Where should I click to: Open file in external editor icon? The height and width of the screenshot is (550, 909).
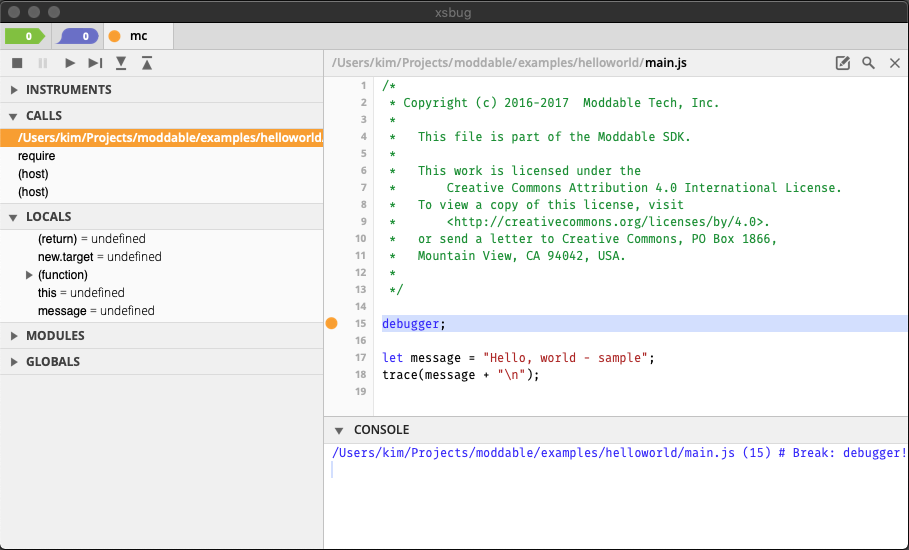pos(842,63)
